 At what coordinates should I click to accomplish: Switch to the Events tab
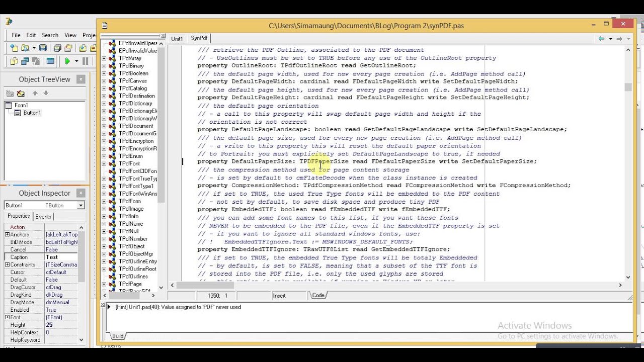click(x=43, y=216)
